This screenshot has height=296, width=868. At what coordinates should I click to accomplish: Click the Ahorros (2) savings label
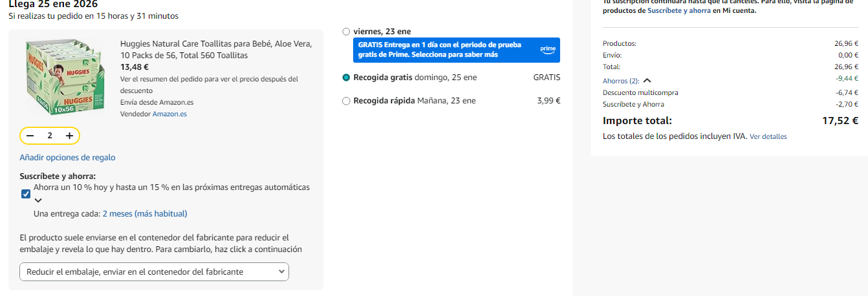tap(620, 81)
